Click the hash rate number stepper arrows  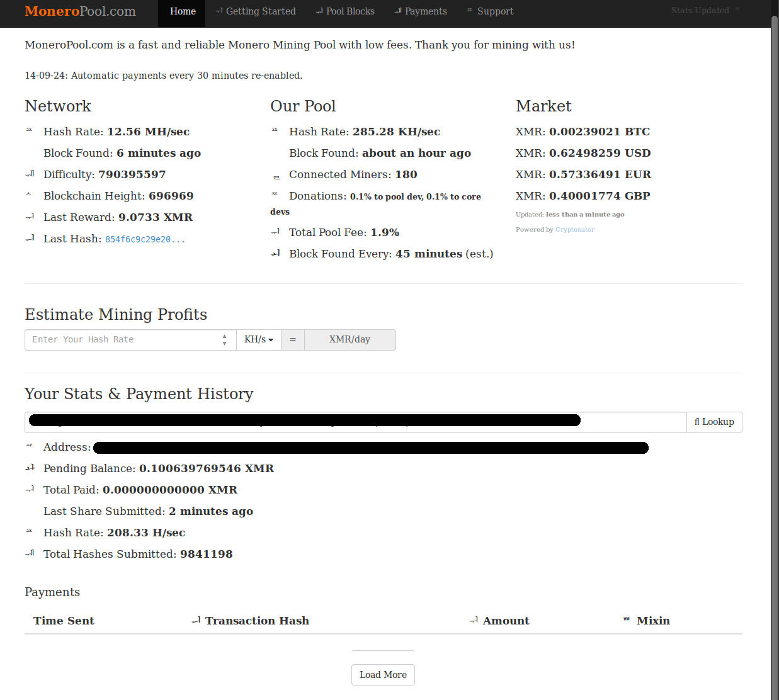click(x=225, y=339)
